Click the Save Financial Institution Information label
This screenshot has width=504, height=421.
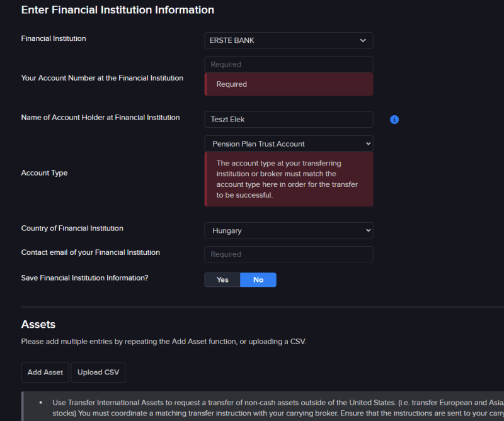click(85, 278)
